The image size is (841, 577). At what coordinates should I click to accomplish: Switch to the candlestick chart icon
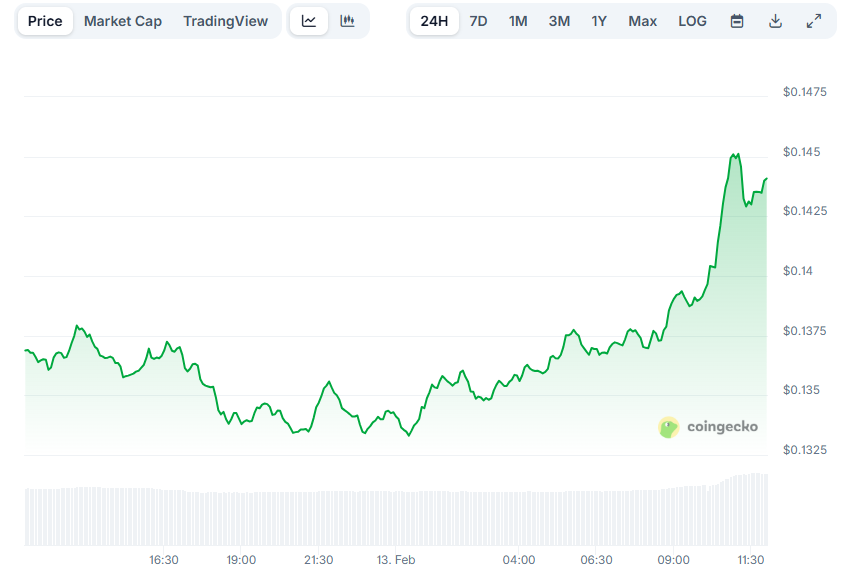pyautogui.click(x=347, y=20)
